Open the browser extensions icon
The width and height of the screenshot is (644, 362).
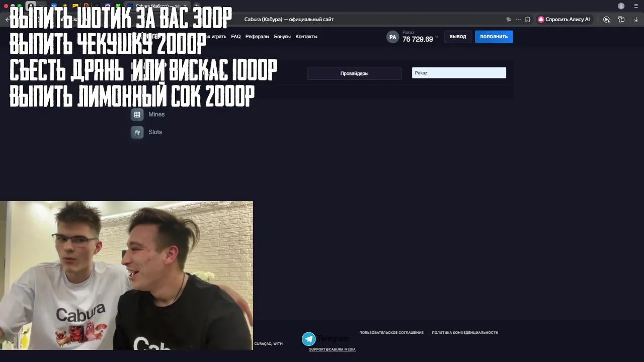(621, 20)
